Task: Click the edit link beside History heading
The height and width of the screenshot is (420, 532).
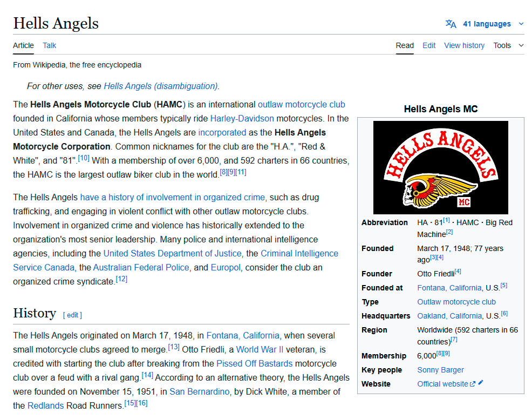Action: (x=73, y=315)
